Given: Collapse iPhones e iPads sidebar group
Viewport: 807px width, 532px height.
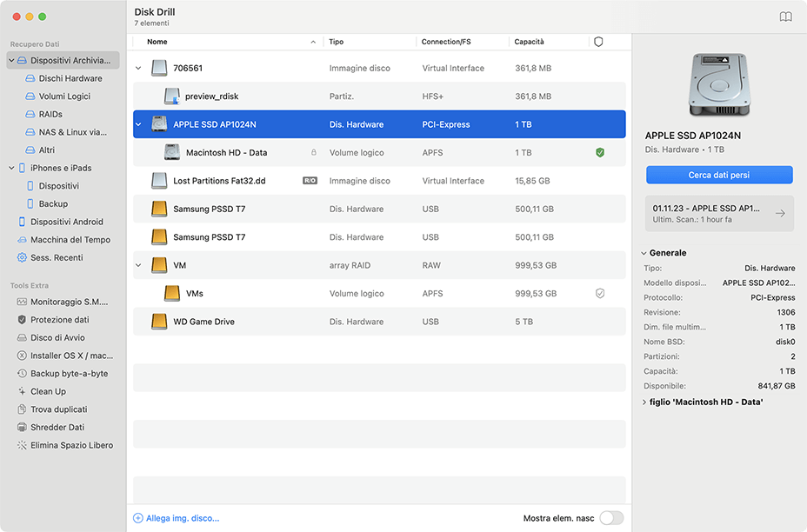Looking at the screenshot, I should [x=11, y=168].
